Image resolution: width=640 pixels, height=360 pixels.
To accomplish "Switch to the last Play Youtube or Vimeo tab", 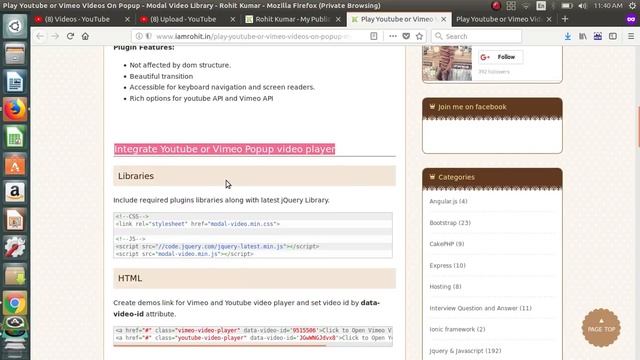I will (498, 19).
